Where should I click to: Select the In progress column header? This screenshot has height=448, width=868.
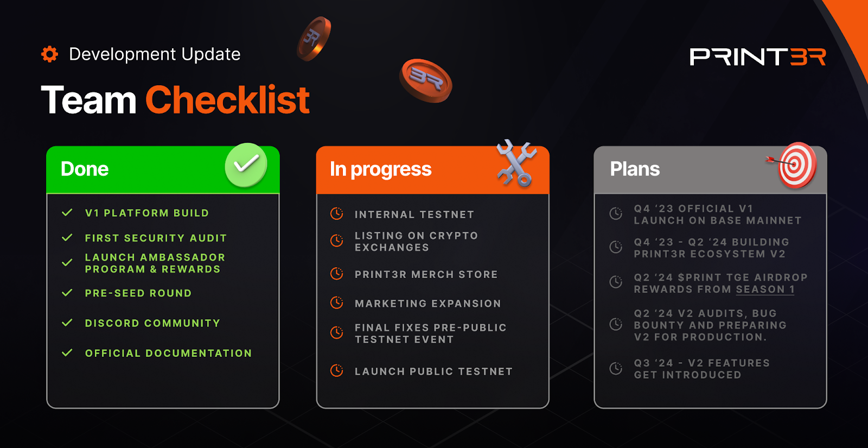point(433,169)
